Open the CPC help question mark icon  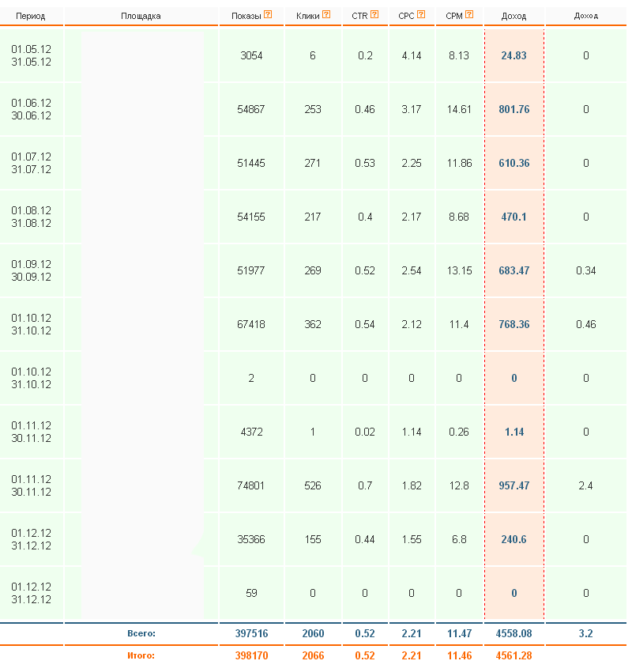pyautogui.click(x=421, y=14)
